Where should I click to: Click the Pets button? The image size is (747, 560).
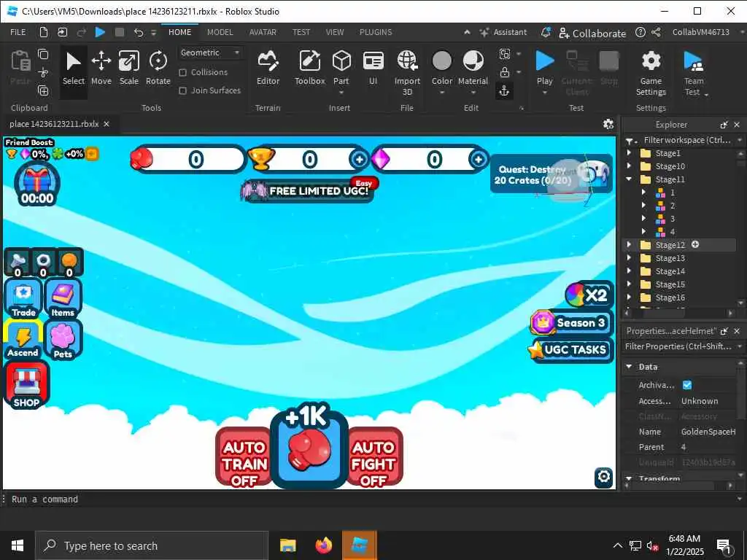(x=63, y=340)
